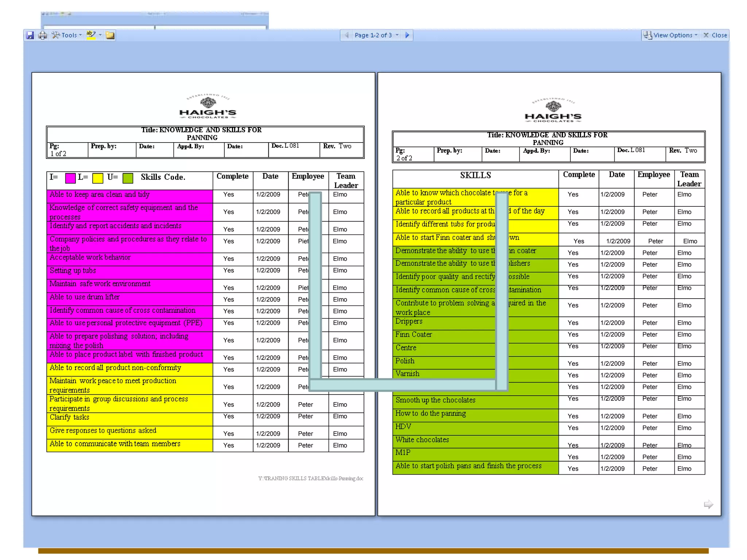The width and height of the screenshot is (747, 560).
Task: Open the Tools menu
Action: (x=67, y=35)
